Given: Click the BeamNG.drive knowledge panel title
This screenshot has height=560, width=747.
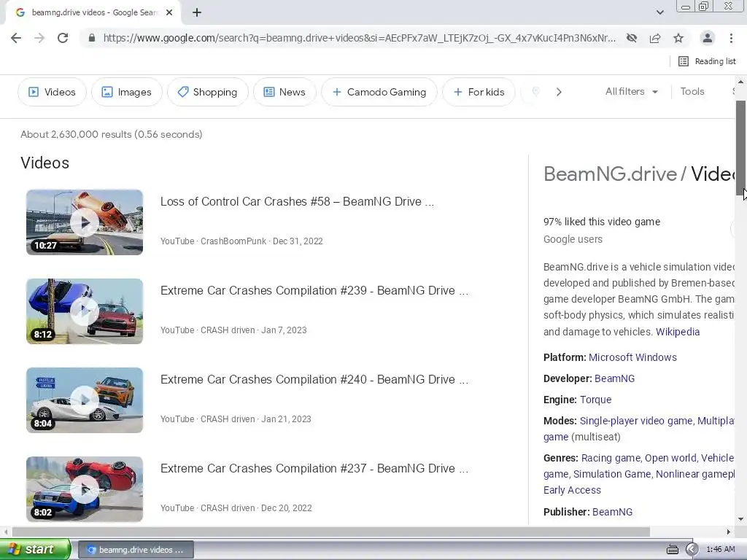Looking at the screenshot, I should coord(610,174).
